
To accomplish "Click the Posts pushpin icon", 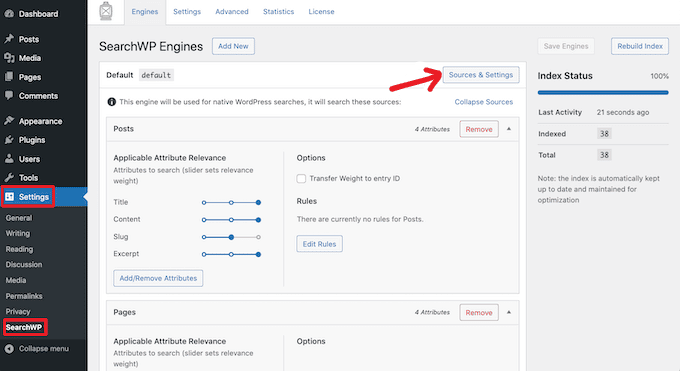I will 9,39.
